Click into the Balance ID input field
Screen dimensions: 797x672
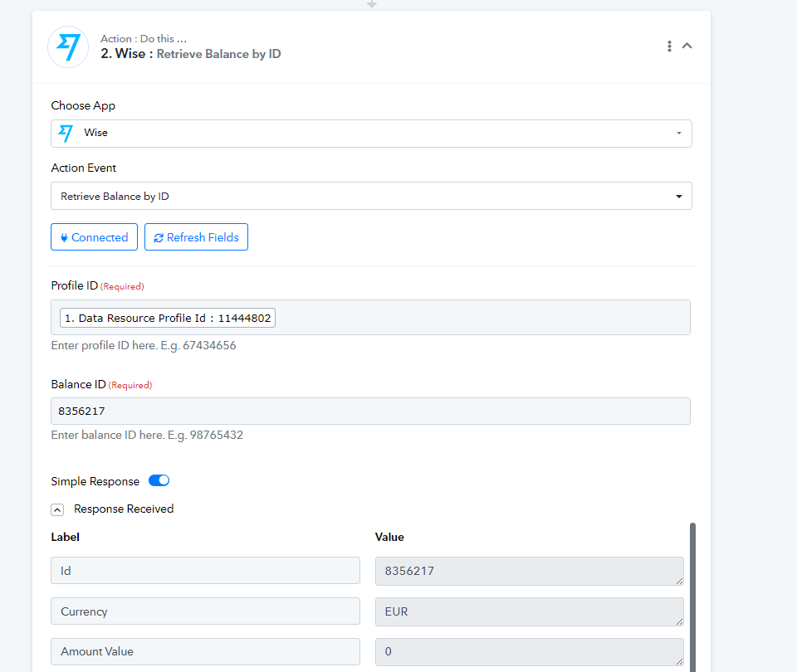tap(371, 411)
